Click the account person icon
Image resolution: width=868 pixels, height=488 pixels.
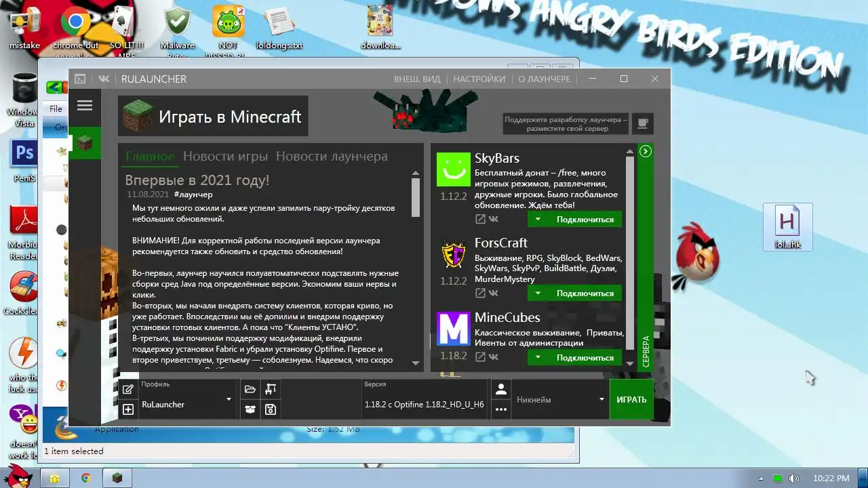pos(501,389)
